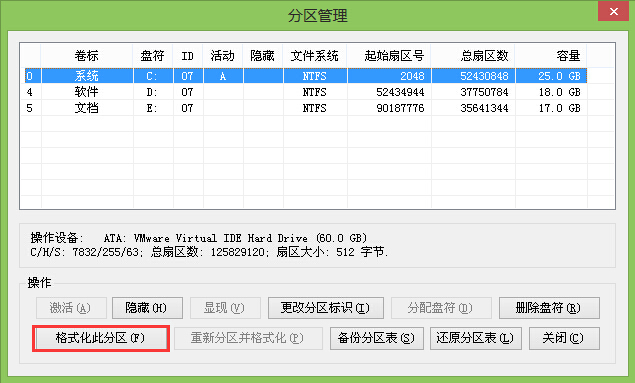Click the 起始扇区号 column header
Viewport: 635px width, 383px height.
coord(389,55)
